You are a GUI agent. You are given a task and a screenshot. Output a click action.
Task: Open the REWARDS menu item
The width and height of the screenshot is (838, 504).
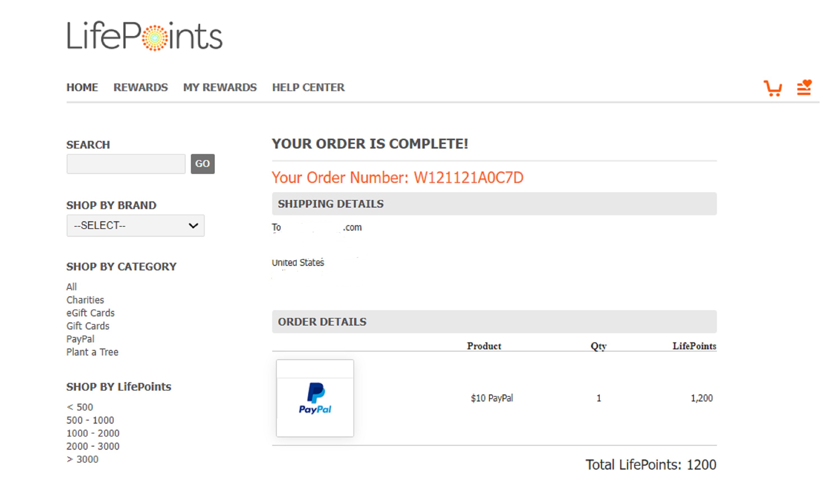[140, 87]
